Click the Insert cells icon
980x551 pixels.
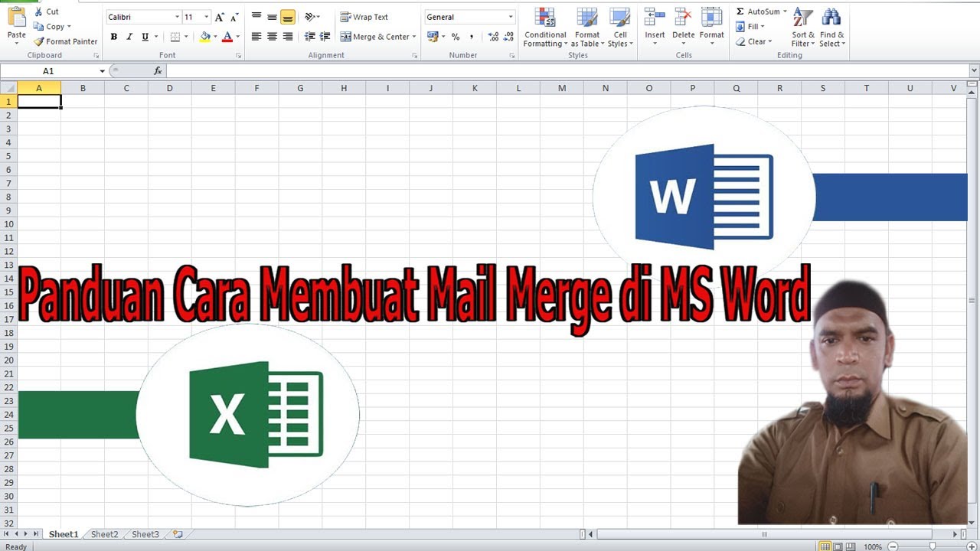pos(655,17)
